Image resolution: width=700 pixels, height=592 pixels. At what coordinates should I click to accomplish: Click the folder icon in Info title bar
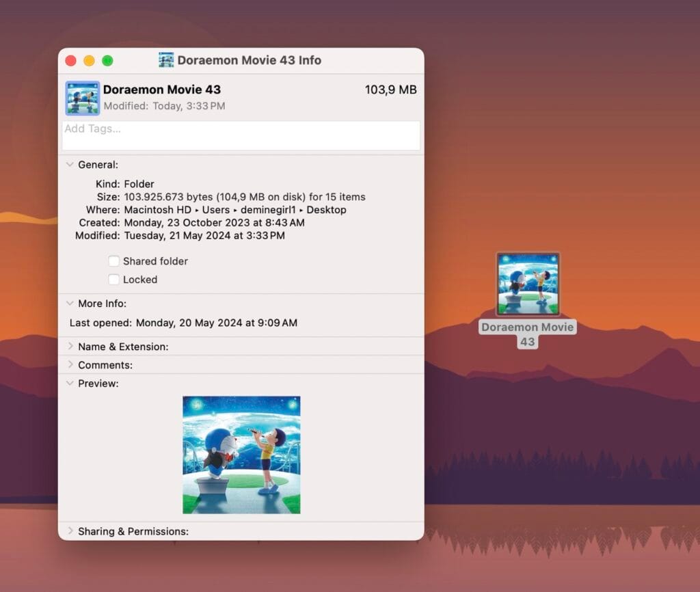166,60
